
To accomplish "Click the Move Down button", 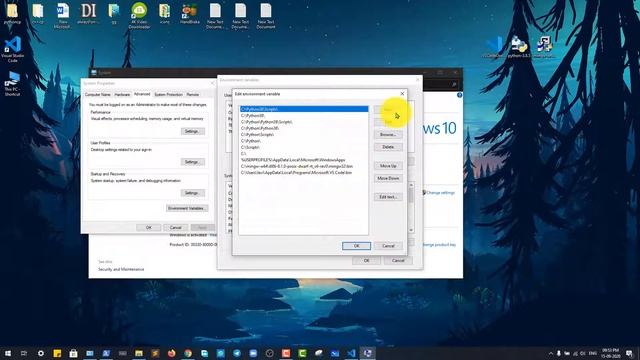I will [x=388, y=178].
